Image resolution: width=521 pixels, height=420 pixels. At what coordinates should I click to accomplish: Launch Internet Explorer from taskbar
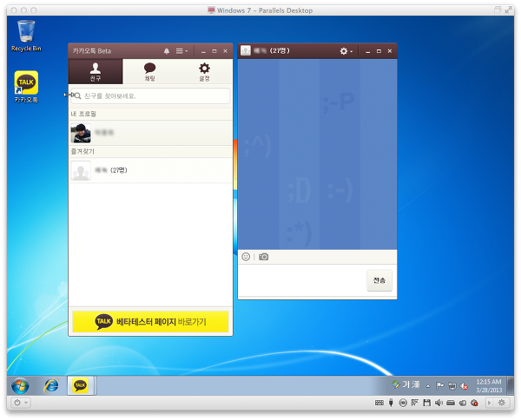coord(51,385)
